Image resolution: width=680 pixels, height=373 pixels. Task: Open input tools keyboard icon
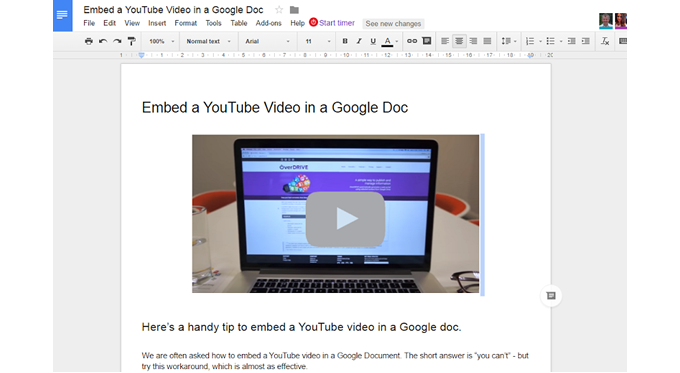pyautogui.click(x=623, y=41)
